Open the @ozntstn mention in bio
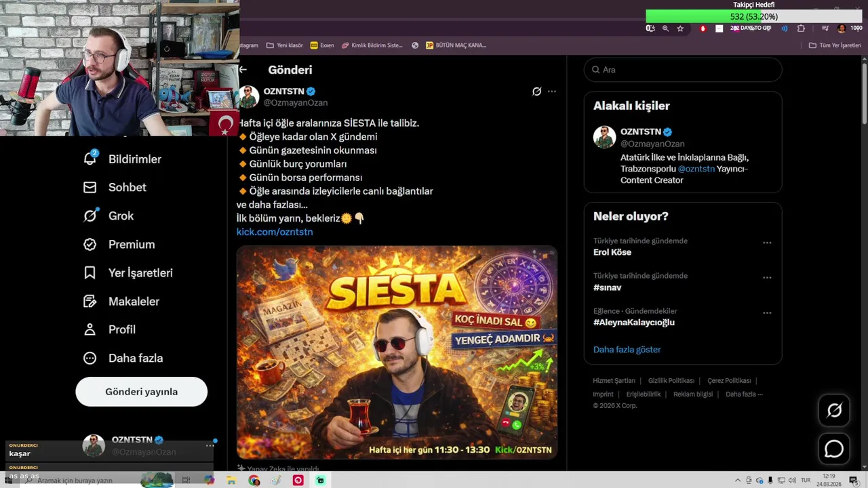Screen dimensions: 868x488 pyautogui.click(x=696, y=169)
